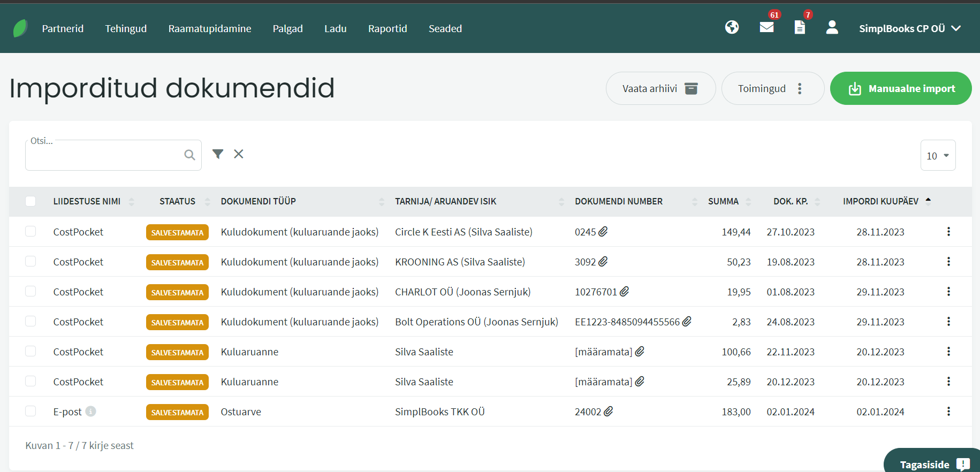Check the SimplBooks TKK OÜ row checkbox

click(31, 411)
